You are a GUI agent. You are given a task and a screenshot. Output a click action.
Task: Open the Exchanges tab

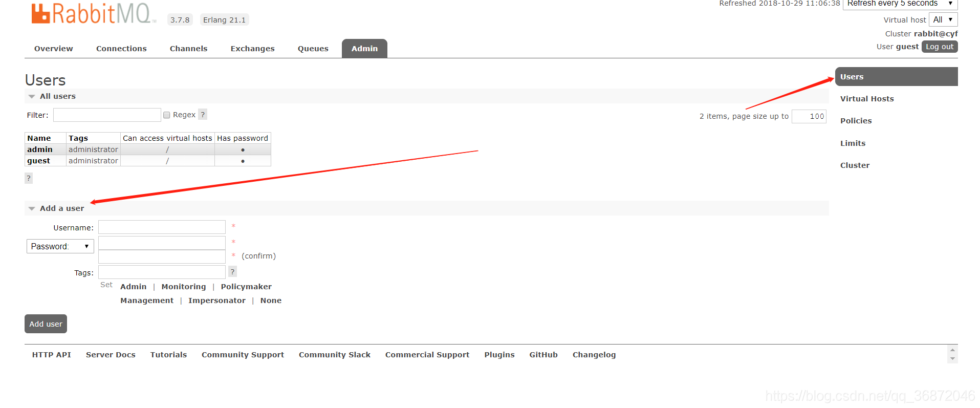tap(253, 49)
